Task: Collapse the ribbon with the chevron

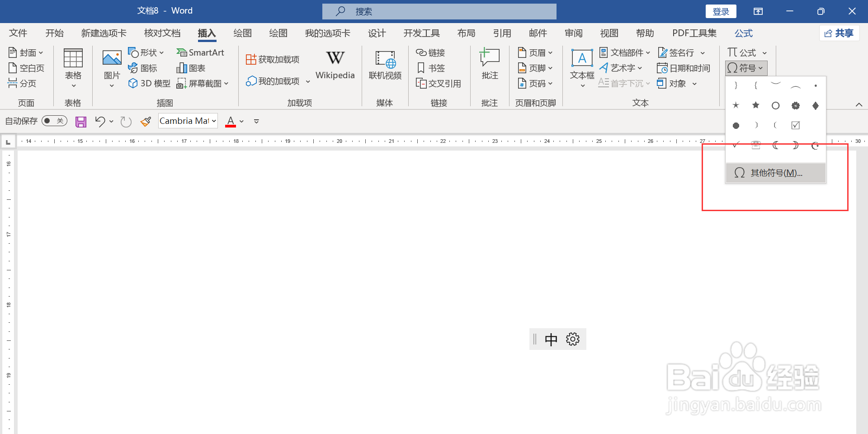Action: 859,105
